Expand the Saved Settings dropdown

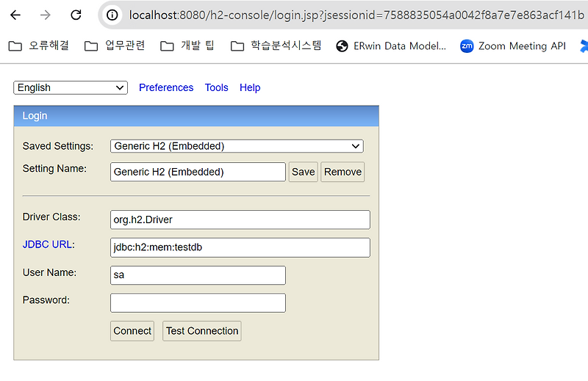[x=237, y=146]
